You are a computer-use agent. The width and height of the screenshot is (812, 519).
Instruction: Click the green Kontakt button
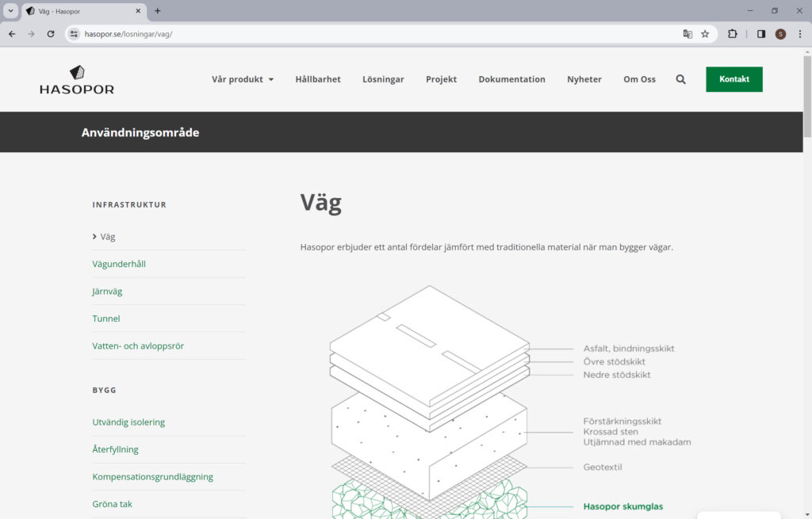coord(733,79)
